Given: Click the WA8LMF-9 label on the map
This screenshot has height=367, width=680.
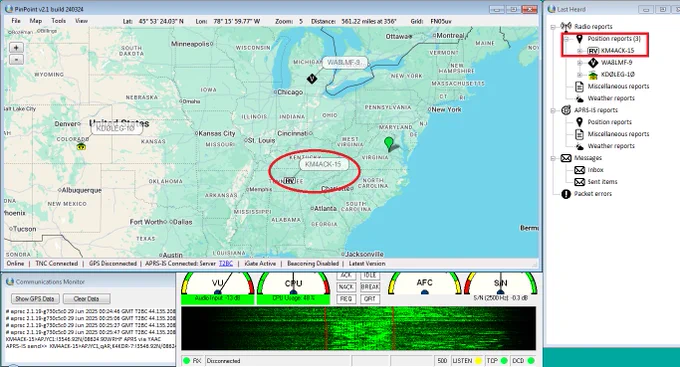Looking at the screenshot, I should point(344,62).
